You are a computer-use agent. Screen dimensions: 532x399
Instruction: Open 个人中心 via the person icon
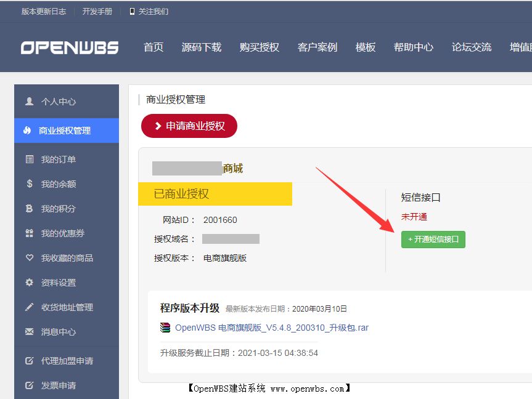(x=28, y=102)
